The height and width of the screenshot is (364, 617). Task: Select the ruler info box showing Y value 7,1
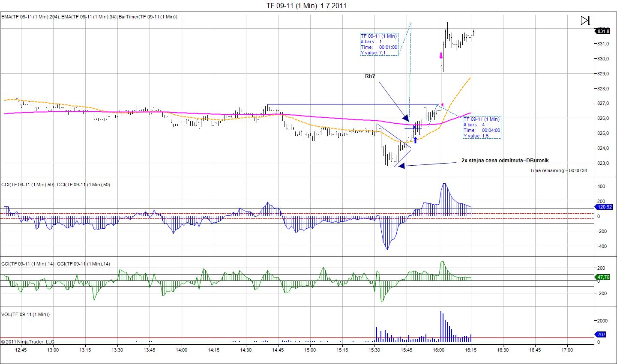(379, 44)
